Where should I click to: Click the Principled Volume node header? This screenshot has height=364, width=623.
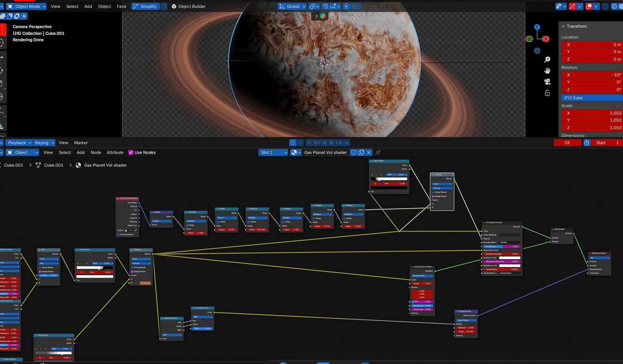(502, 223)
